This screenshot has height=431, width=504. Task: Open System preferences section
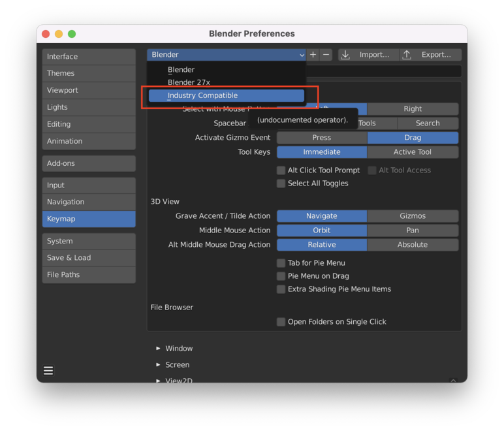[x=89, y=241]
